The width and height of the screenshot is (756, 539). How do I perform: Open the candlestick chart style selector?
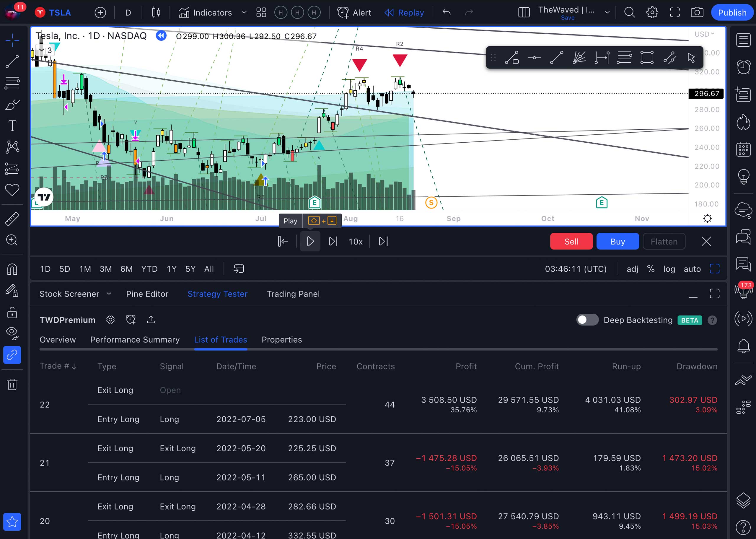pyautogui.click(x=156, y=13)
